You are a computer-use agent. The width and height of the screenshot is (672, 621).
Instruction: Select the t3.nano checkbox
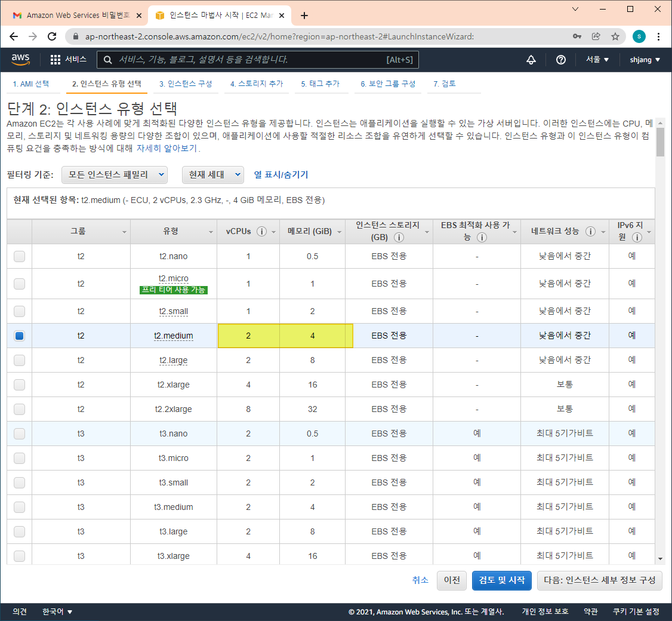coord(19,434)
